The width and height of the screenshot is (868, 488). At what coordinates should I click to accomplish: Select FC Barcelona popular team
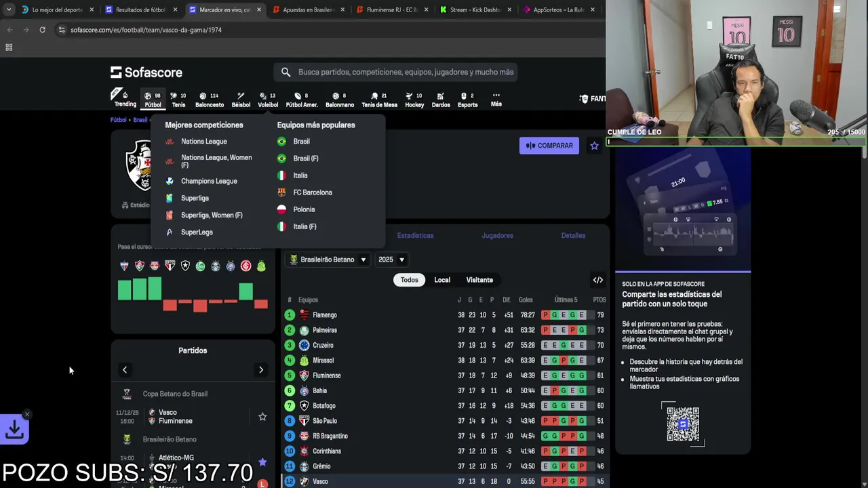click(313, 192)
